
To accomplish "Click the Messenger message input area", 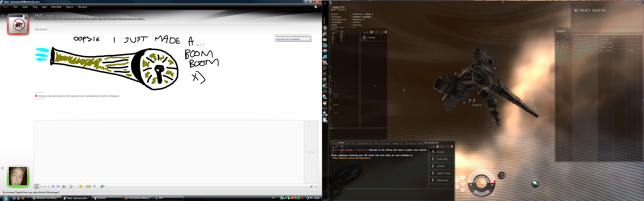I will [x=169, y=152].
